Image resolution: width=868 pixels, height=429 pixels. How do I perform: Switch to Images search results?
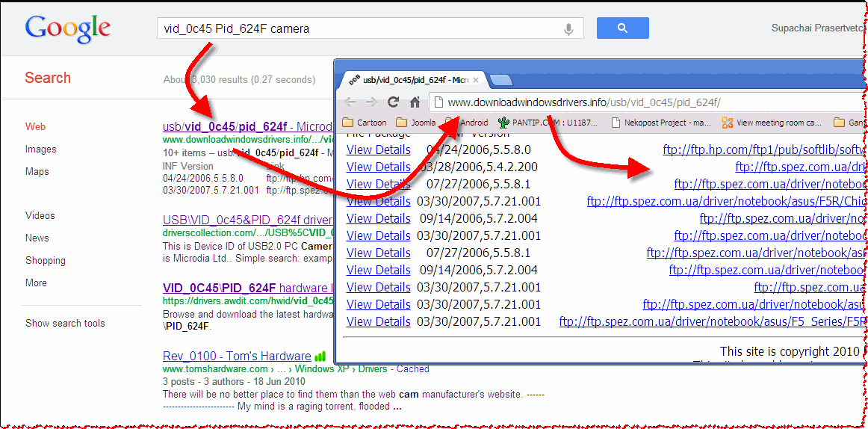pos(40,149)
